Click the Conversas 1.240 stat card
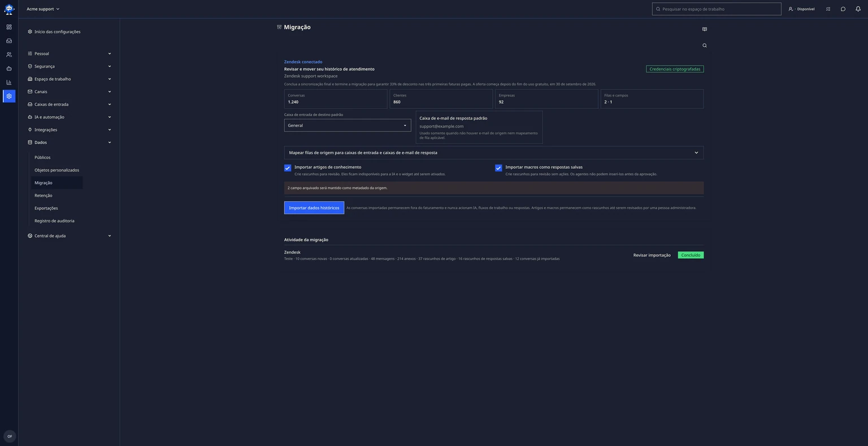Screen dimensions: 868x446 336,99
